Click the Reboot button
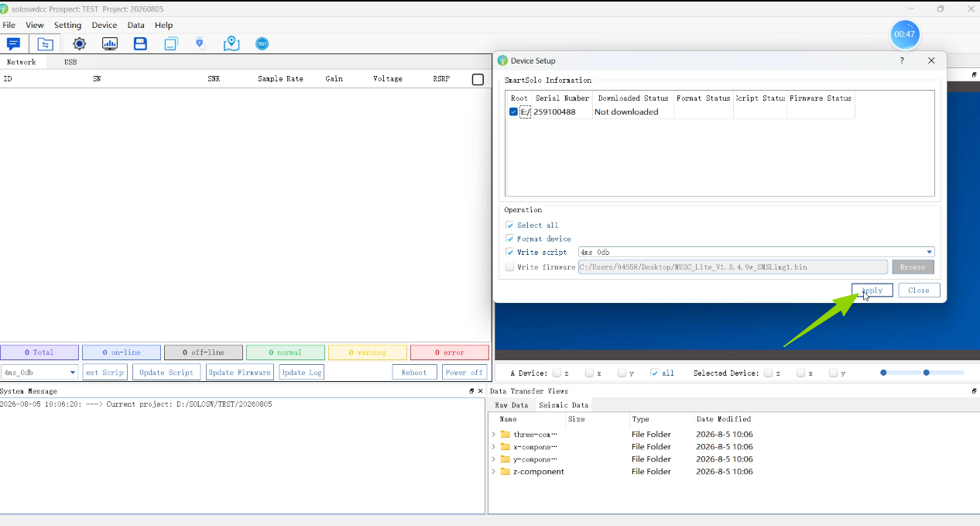 (x=414, y=373)
